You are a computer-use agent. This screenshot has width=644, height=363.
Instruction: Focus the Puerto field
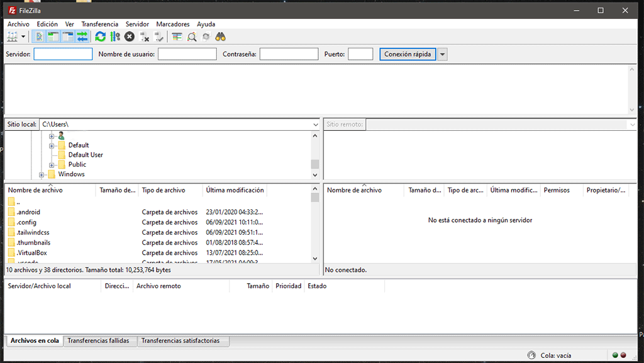pyautogui.click(x=360, y=54)
